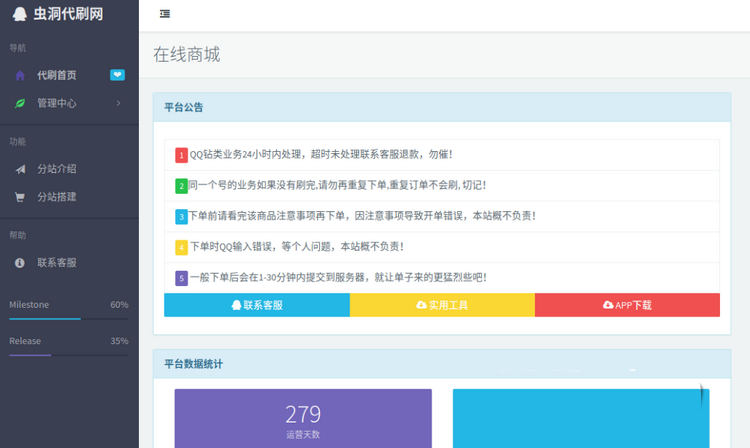This screenshot has width=750, height=448.
Task: Click the 虫洞代刷网 site title
Action: [x=68, y=14]
